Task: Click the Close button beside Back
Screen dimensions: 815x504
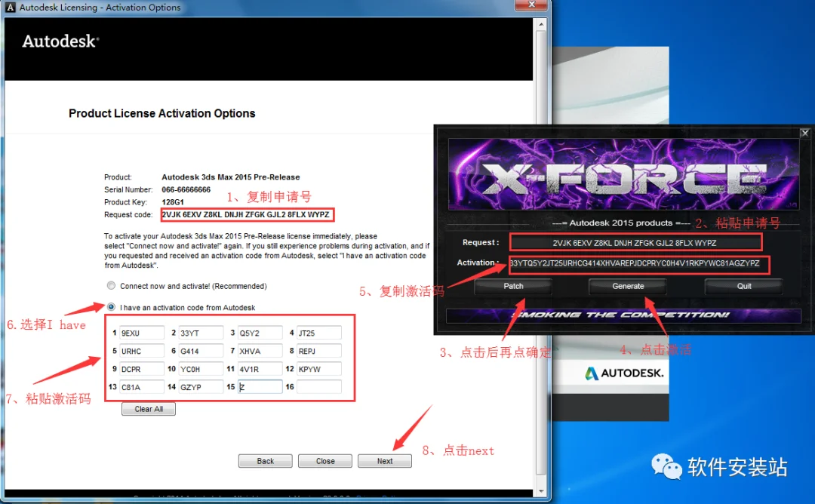Action: tap(325, 461)
